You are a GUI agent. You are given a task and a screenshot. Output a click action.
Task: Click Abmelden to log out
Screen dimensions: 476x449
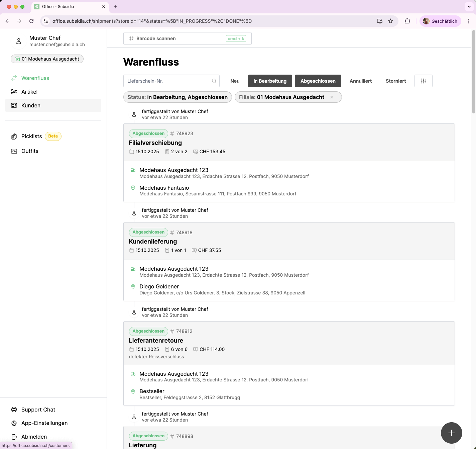(34, 437)
